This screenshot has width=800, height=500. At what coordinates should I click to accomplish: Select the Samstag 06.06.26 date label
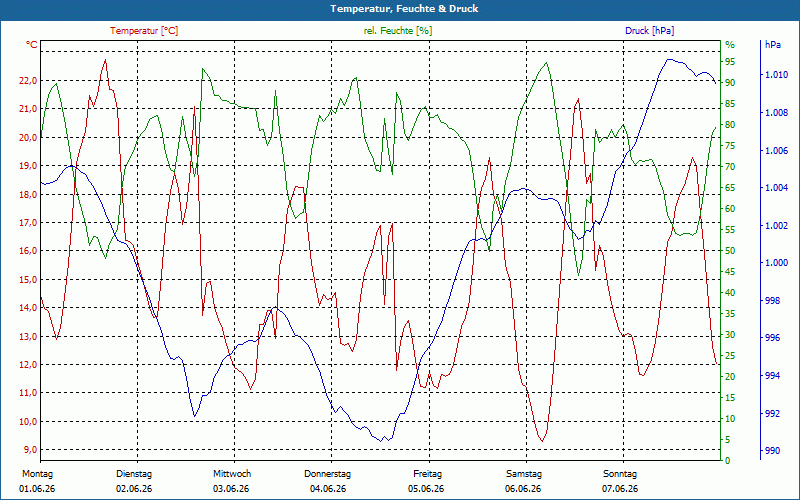pyautogui.click(x=523, y=481)
